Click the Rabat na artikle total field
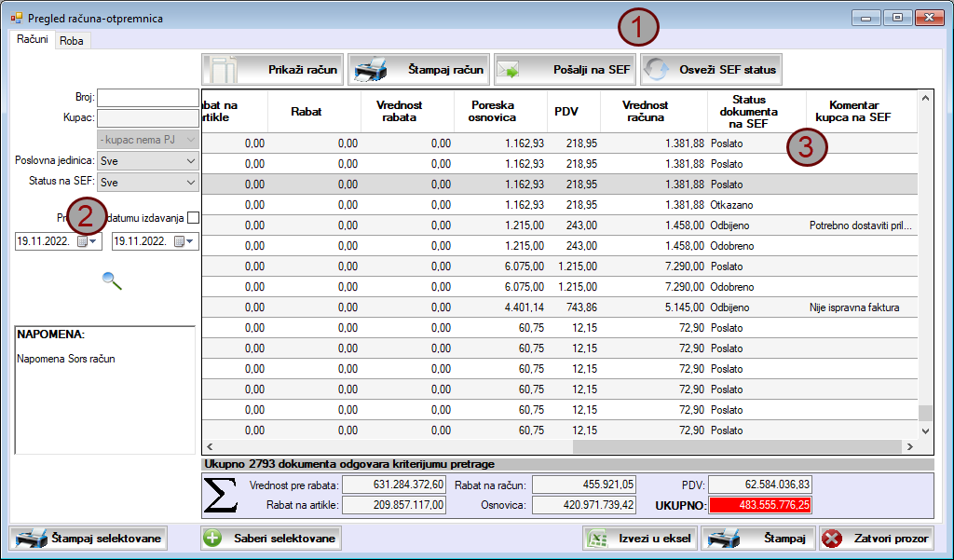This screenshot has height=560, width=954. pyautogui.click(x=394, y=505)
